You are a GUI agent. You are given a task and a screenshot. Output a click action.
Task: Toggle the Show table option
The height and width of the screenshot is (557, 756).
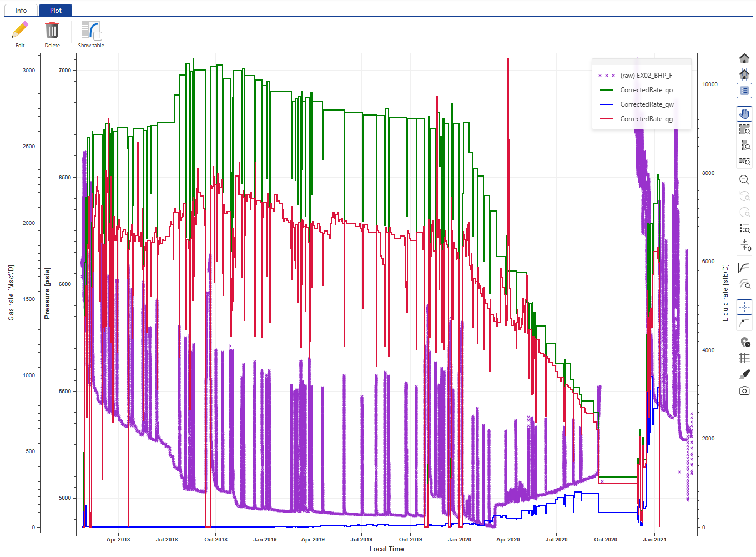pyautogui.click(x=91, y=31)
